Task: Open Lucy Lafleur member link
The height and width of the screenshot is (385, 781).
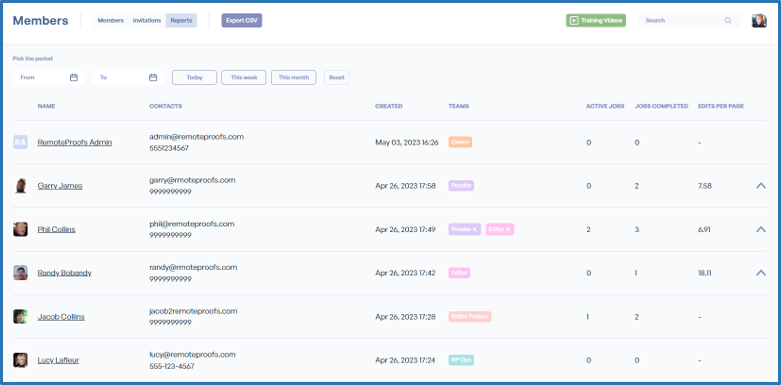Action: [x=58, y=360]
